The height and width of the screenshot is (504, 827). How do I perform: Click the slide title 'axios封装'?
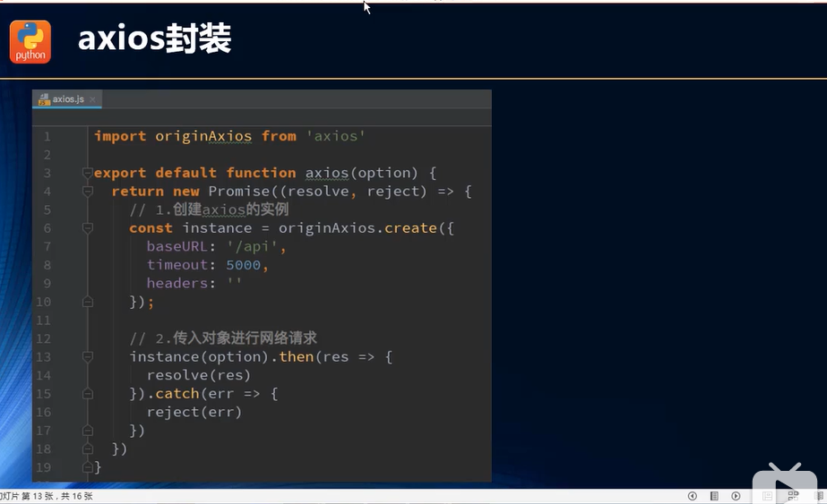154,38
